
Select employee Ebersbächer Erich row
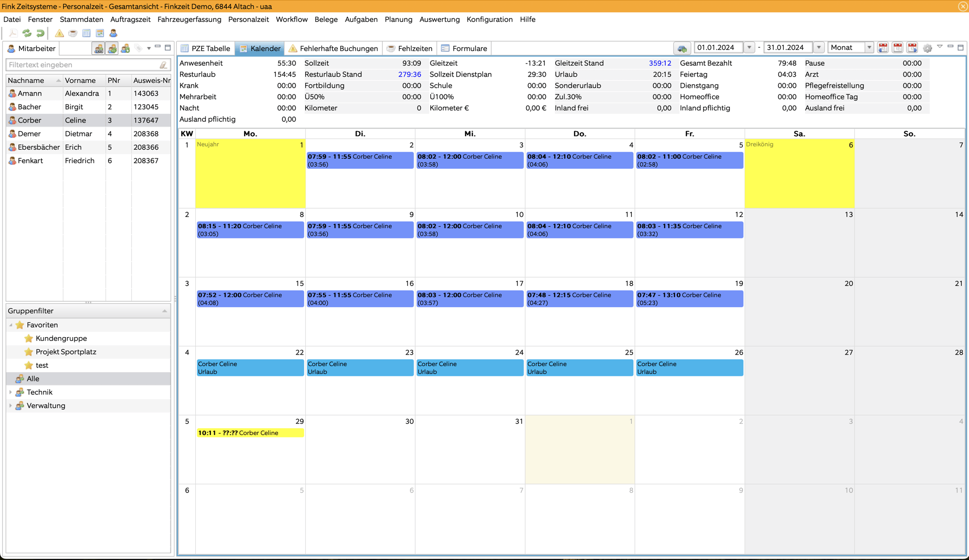point(88,147)
